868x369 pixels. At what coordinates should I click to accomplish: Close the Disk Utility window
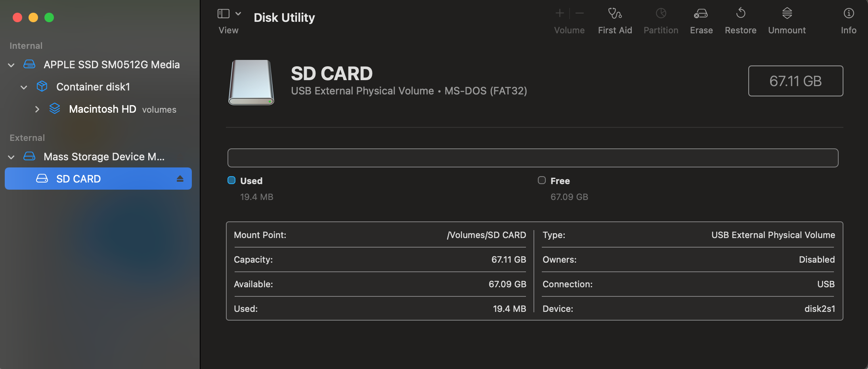17,17
